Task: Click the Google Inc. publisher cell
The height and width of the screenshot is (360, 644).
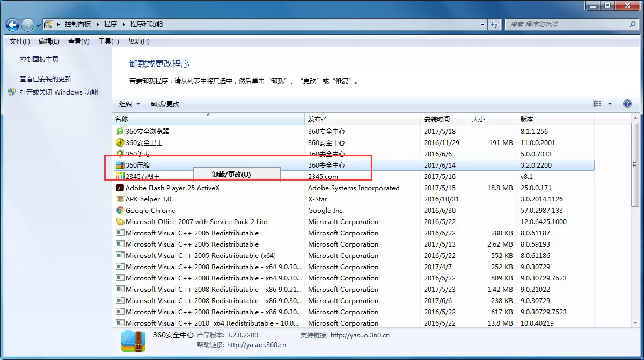Action: click(x=326, y=211)
